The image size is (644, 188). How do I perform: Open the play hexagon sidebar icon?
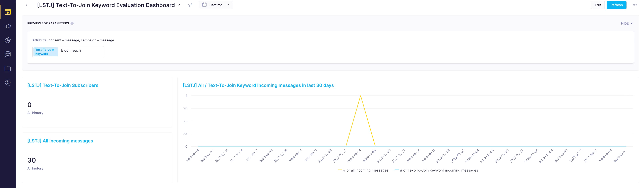tap(8, 83)
